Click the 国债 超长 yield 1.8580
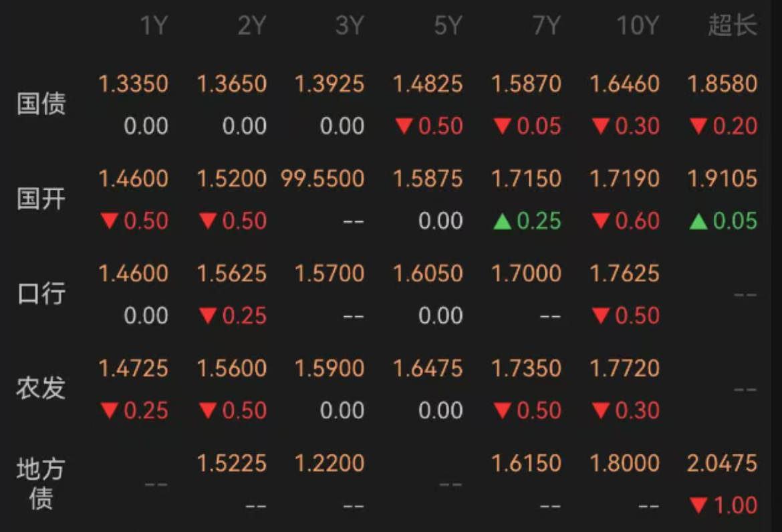Viewport: 782px width, 532px height. point(722,84)
